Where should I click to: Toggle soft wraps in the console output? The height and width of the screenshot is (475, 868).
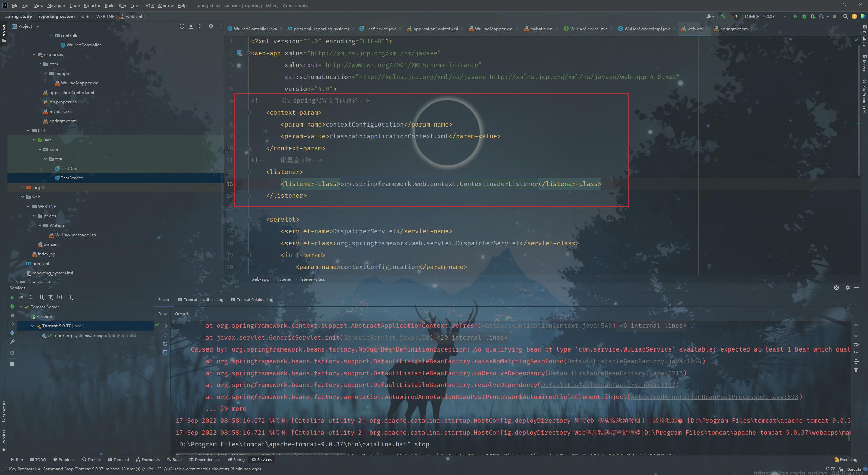[856, 344]
